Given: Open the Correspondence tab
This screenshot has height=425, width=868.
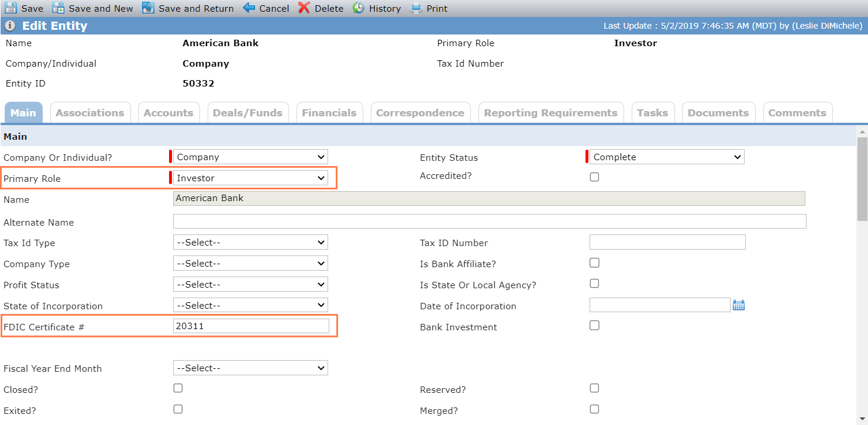Looking at the screenshot, I should [420, 113].
